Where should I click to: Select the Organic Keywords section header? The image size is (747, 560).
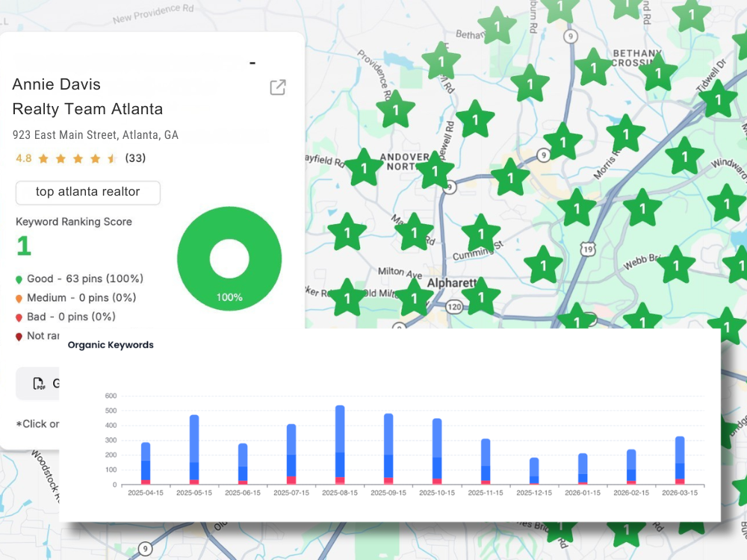(x=109, y=345)
